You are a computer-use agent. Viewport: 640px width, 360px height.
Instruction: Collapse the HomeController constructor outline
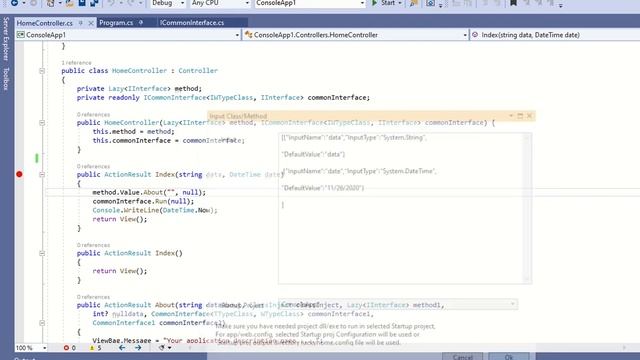[x=42, y=123]
